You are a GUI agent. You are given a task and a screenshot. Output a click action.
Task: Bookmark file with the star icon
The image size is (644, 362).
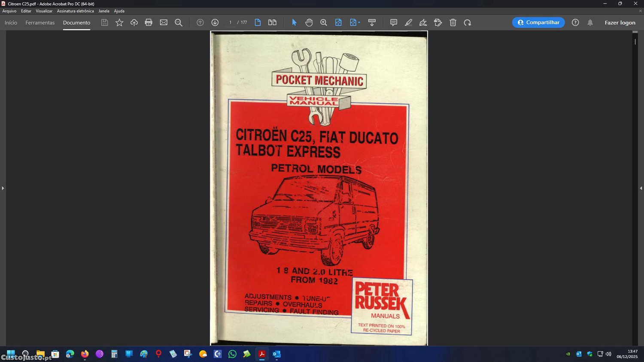click(119, 22)
